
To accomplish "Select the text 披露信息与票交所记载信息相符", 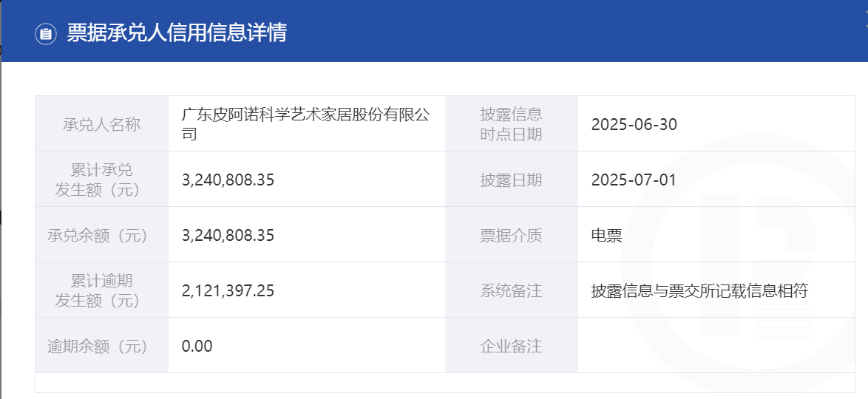I will click(x=699, y=291).
